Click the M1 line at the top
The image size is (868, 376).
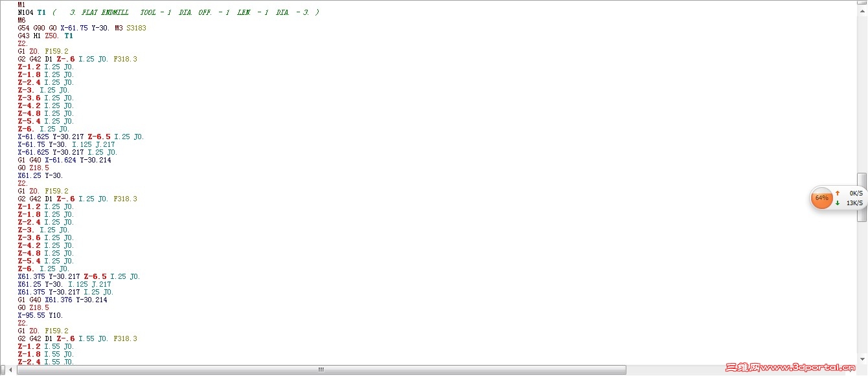(22, 5)
